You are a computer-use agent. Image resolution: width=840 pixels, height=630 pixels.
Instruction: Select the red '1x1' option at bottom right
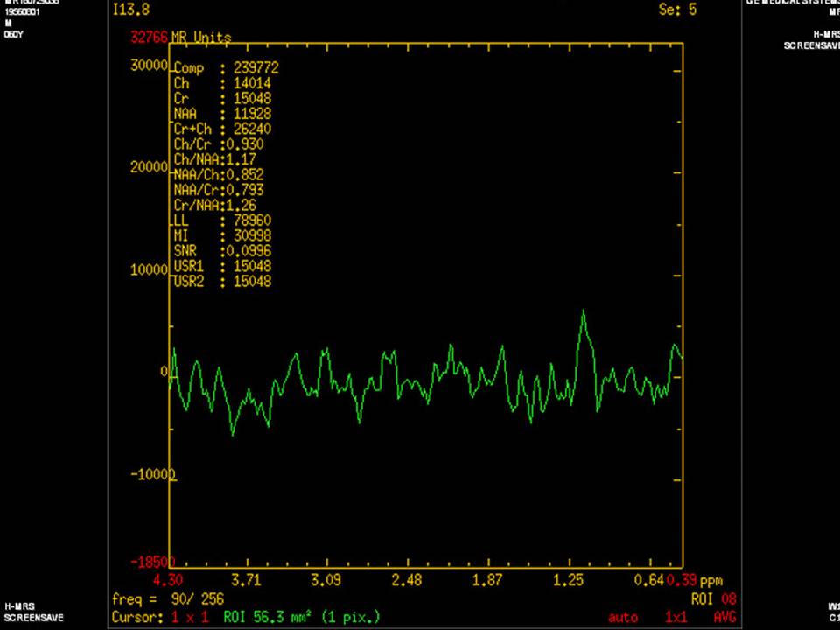(675, 617)
